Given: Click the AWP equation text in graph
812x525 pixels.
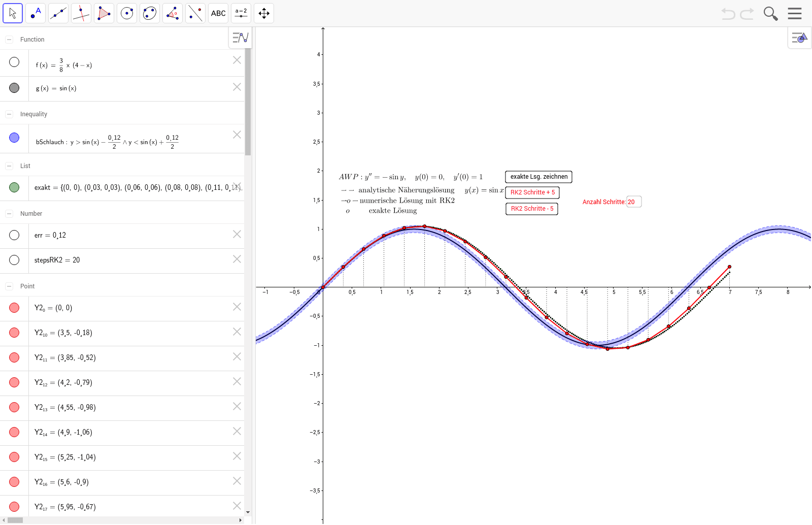Looking at the screenshot, I should (x=411, y=177).
